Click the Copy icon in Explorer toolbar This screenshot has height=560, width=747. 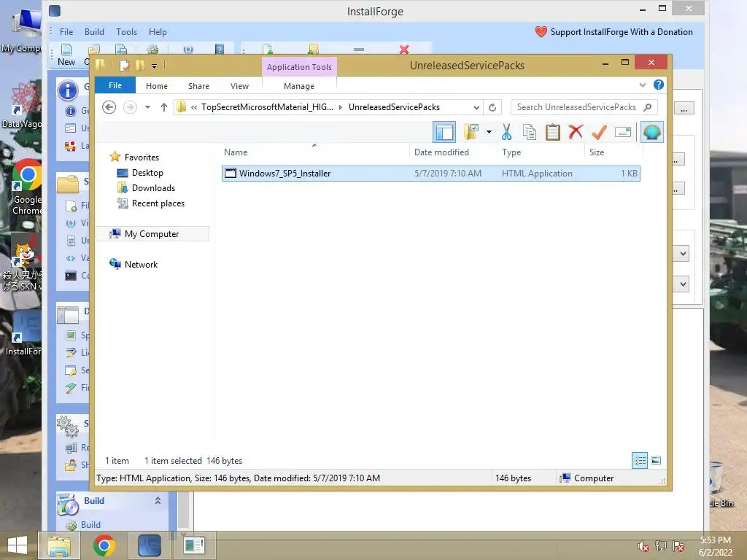[x=530, y=132]
